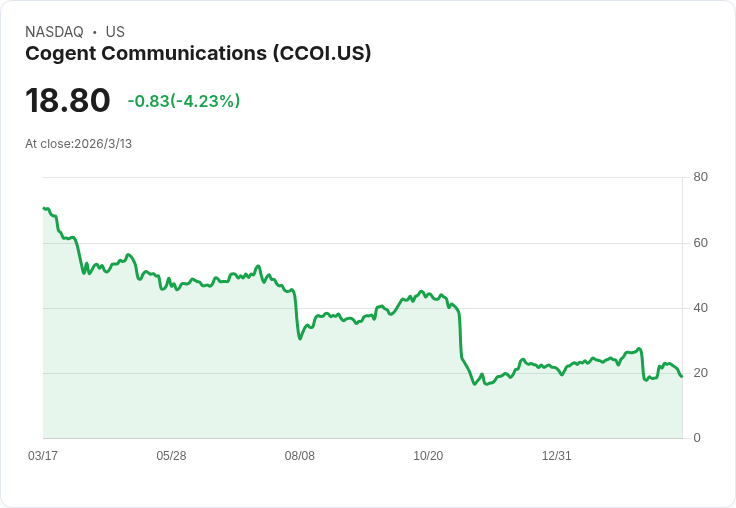Open the Cogent Communications (CCOI.US) title
The height and width of the screenshot is (508, 736).
[x=198, y=54]
